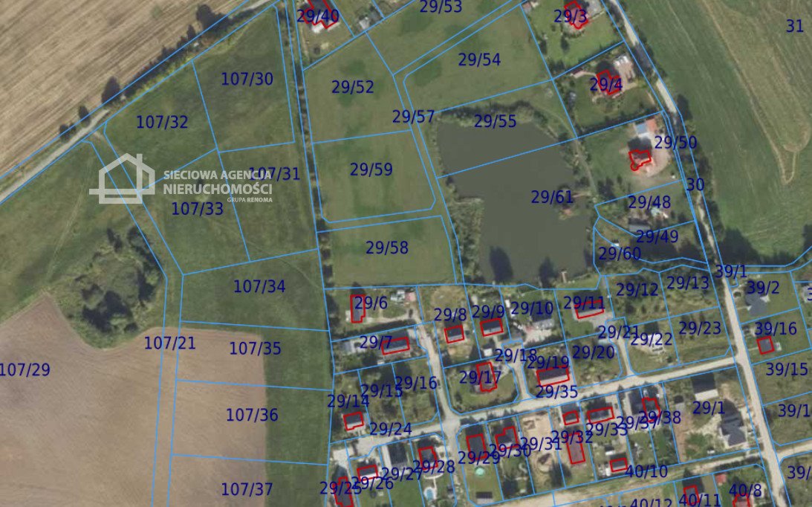Screen dimensions: 812x507
Task: Click parcel label 29/8
Action: 450,315
